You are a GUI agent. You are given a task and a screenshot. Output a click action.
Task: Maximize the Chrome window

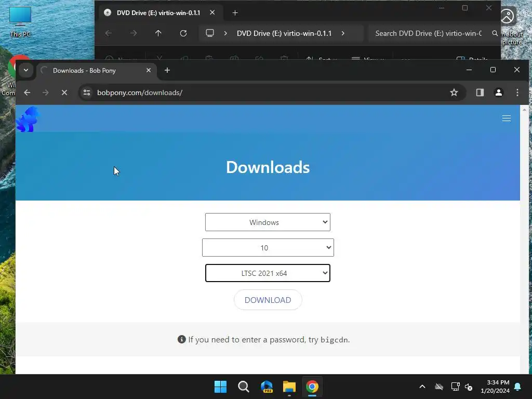click(x=493, y=70)
